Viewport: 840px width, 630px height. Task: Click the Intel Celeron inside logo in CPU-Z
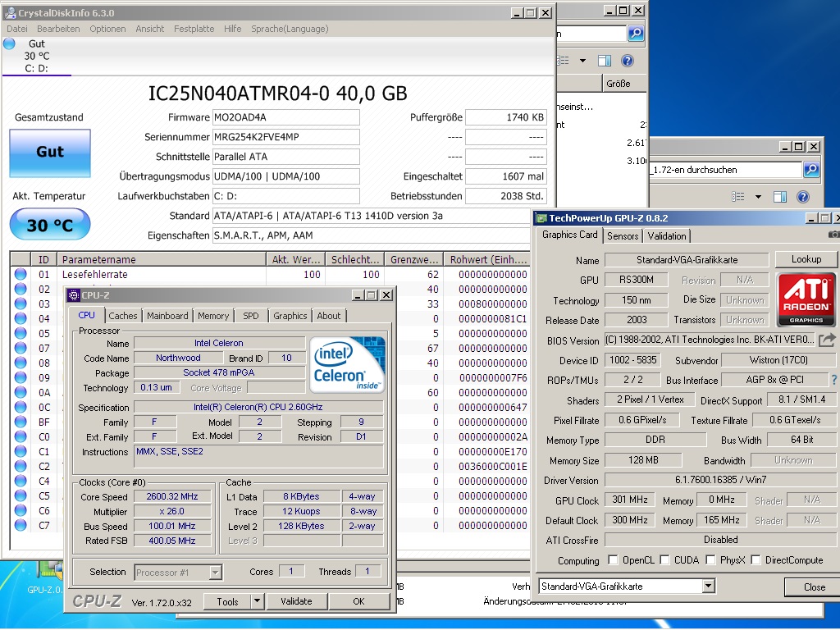pyautogui.click(x=347, y=364)
